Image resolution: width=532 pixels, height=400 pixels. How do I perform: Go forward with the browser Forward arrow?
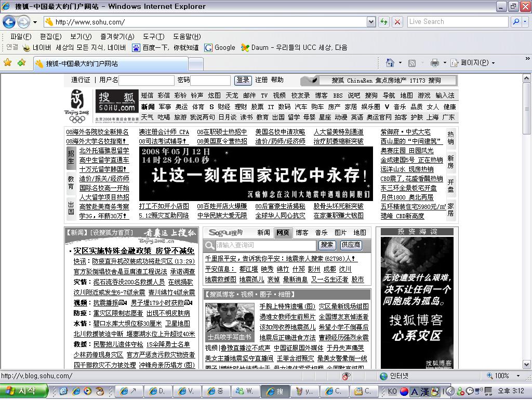pyautogui.click(x=23, y=22)
